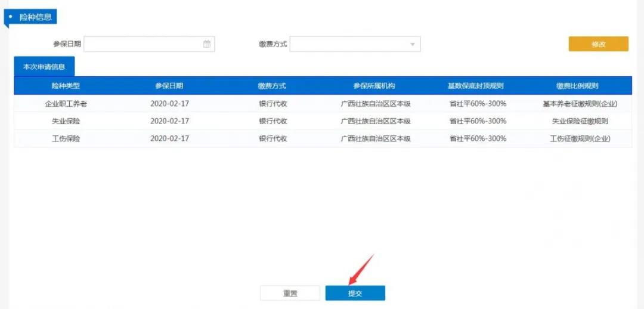Click the 缴费比例规则 column header
This screenshot has height=309, width=644.
pos(578,86)
